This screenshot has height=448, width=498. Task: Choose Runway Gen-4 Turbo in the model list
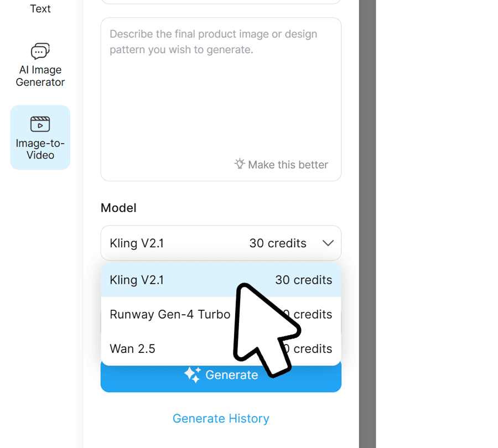170,314
